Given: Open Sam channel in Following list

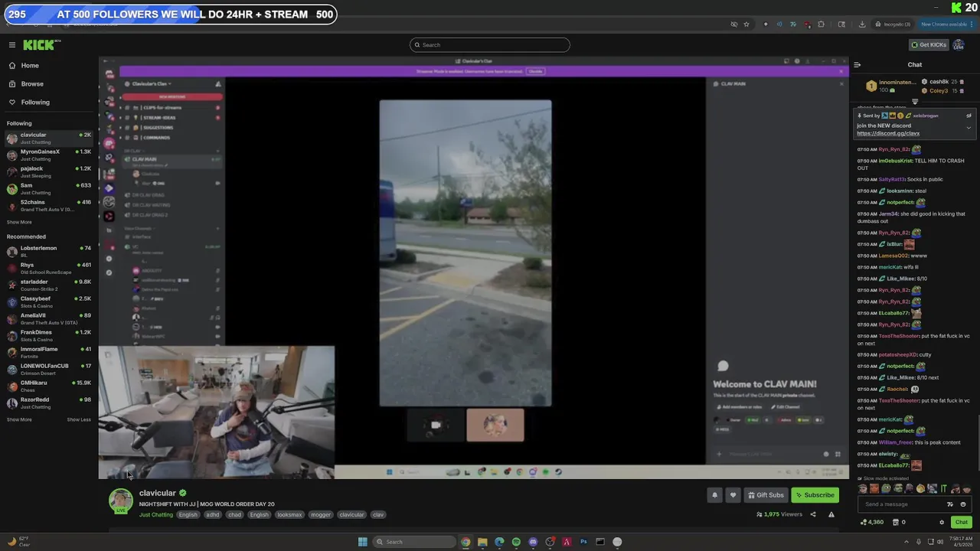Looking at the screenshot, I should tap(49, 189).
